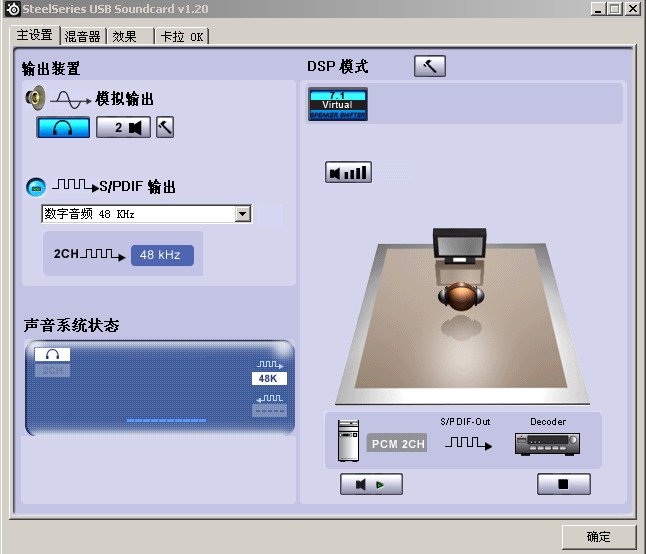Screen dimensions: 646x554
Task: Select headphone analog output mode
Action: click(63, 127)
